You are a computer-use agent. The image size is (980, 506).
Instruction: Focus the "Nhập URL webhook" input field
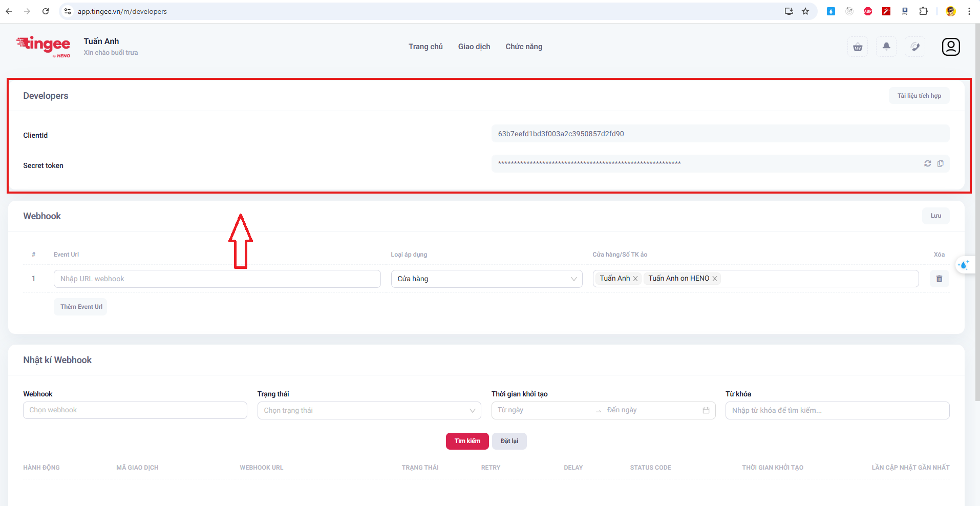(217, 279)
